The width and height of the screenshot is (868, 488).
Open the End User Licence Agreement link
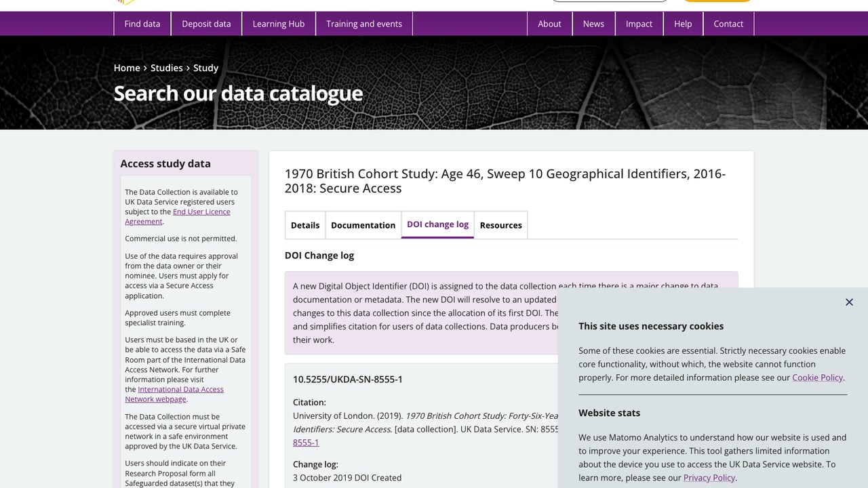coord(178,216)
